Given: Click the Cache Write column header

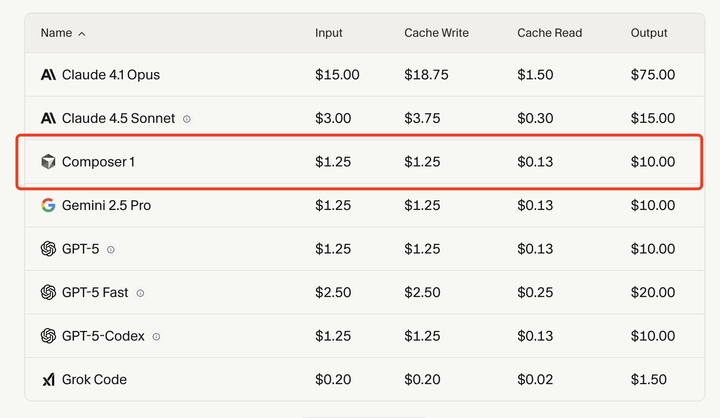Looking at the screenshot, I should pyautogui.click(x=436, y=33).
